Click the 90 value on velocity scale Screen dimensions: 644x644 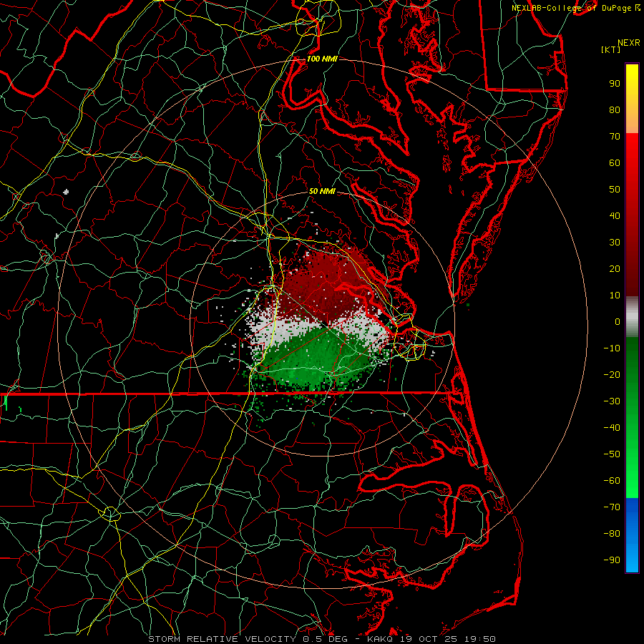pyautogui.click(x=615, y=84)
